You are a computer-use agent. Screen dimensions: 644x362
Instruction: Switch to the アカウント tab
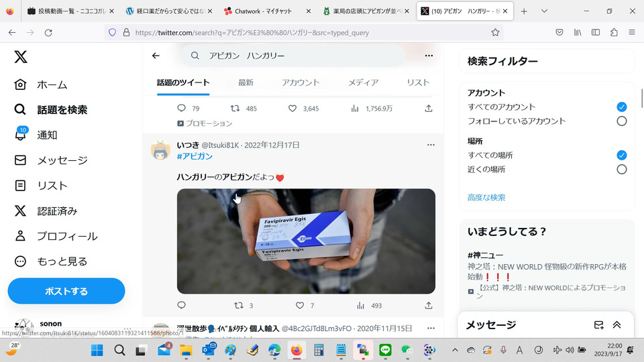click(301, 82)
